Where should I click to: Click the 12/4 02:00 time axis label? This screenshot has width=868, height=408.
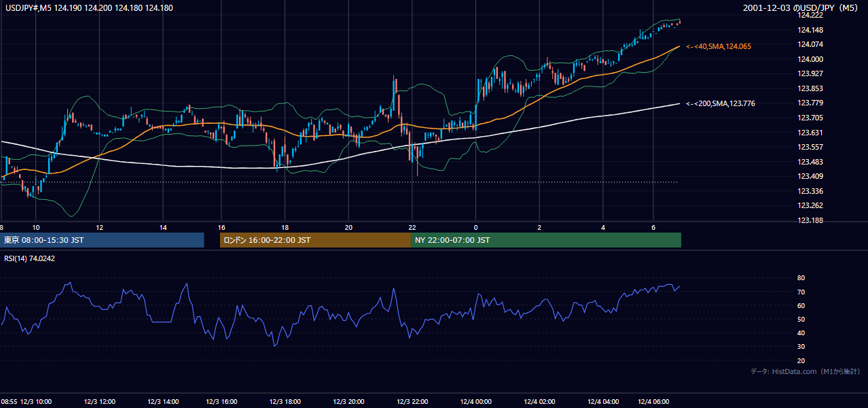(539, 401)
